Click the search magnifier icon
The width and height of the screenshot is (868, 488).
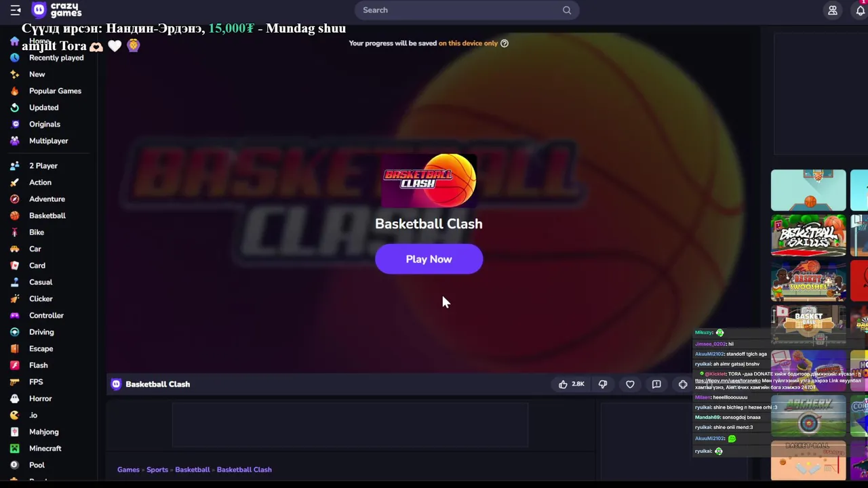coord(567,10)
